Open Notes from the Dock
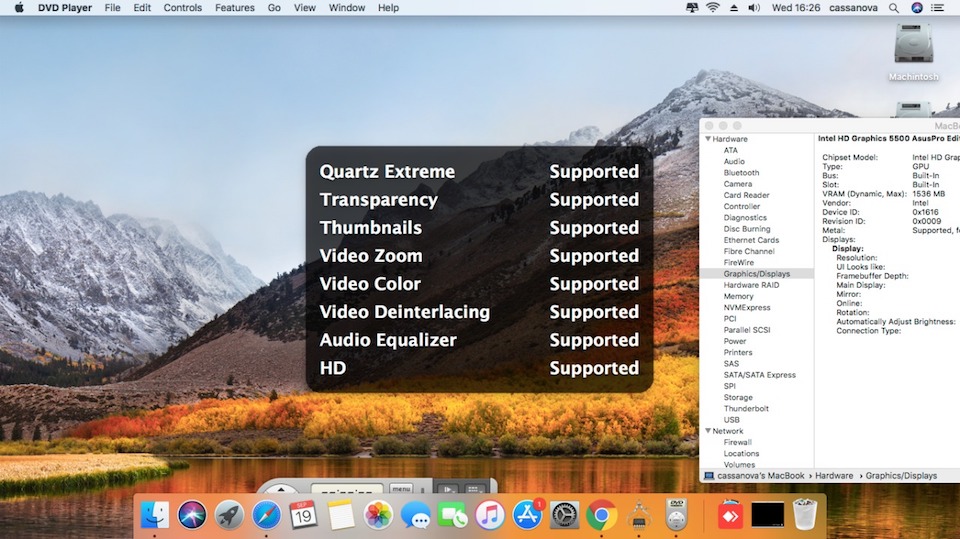This screenshot has height=539, width=960. (340, 515)
